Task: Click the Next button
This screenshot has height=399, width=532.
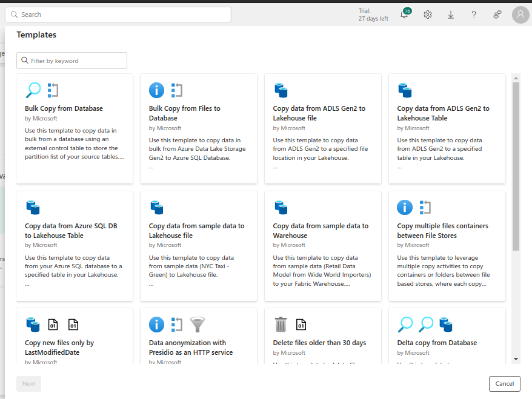Action: pyautogui.click(x=28, y=383)
